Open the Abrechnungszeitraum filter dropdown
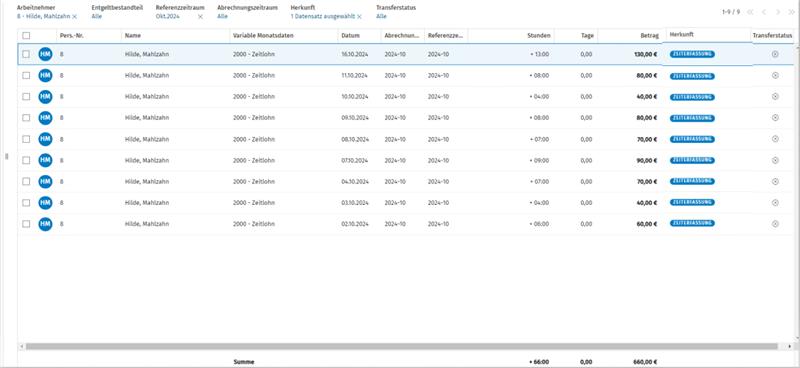This screenshot has width=800, height=368. click(222, 17)
